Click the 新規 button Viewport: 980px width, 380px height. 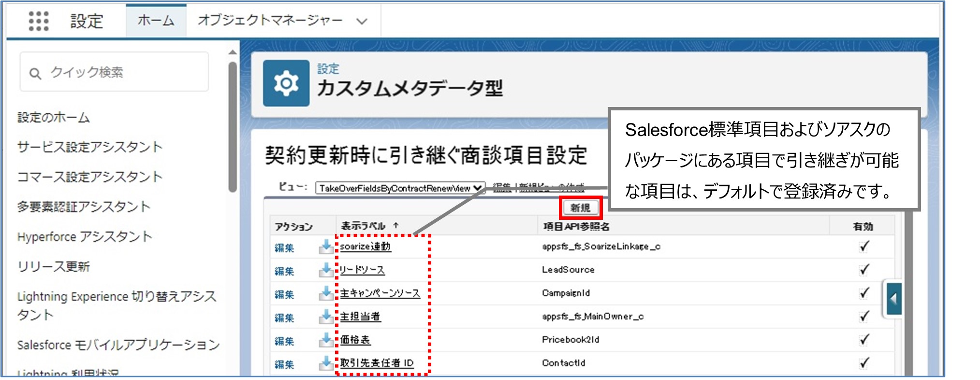pos(580,208)
